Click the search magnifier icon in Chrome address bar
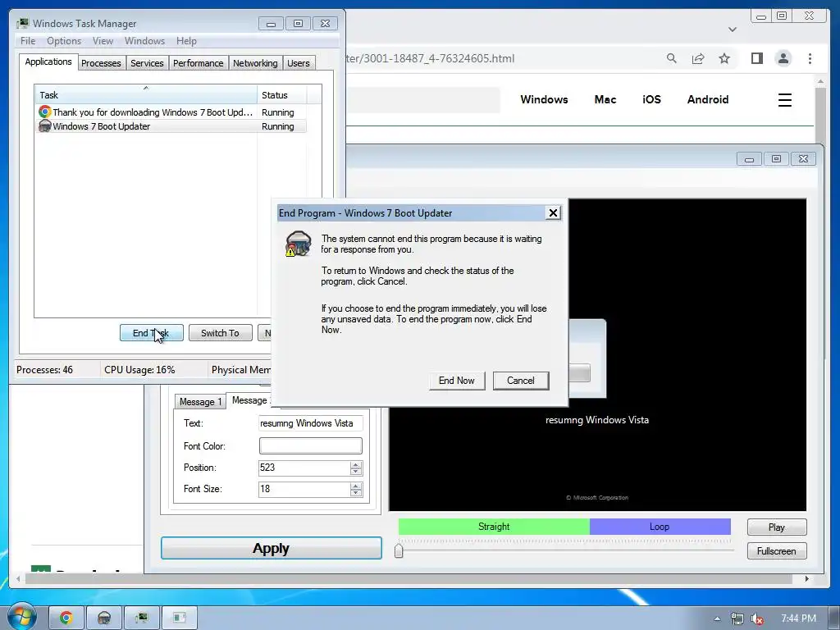 pyautogui.click(x=671, y=58)
